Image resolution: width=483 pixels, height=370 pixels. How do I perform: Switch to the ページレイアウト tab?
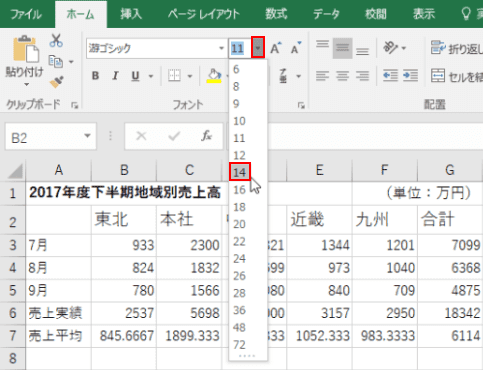pyautogui.click(x=204, y=14)
